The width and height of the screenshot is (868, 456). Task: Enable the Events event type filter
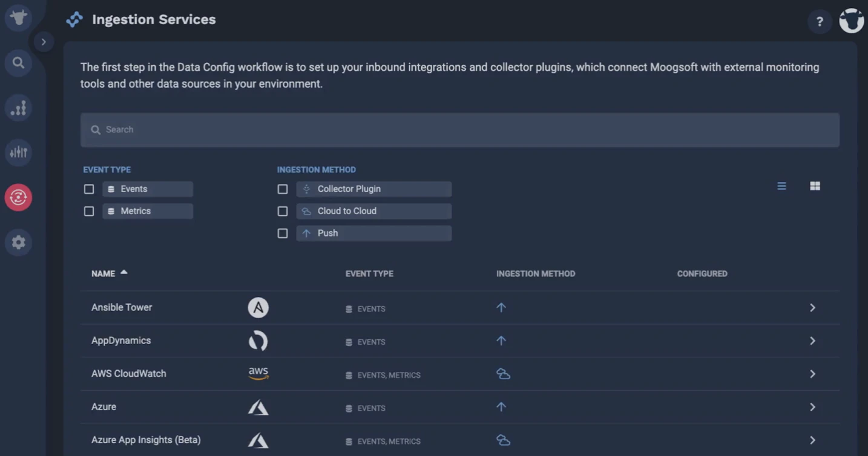89,189
